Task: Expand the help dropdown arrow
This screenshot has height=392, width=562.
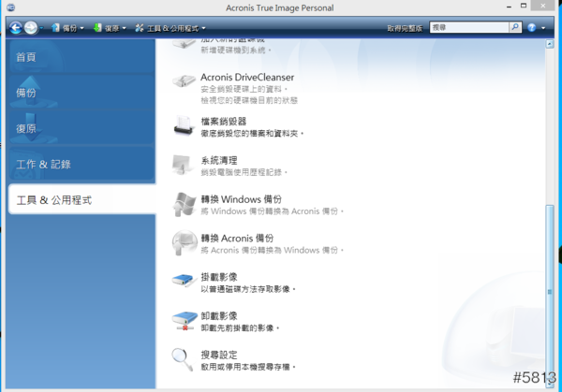Action: tap(543, 28)
